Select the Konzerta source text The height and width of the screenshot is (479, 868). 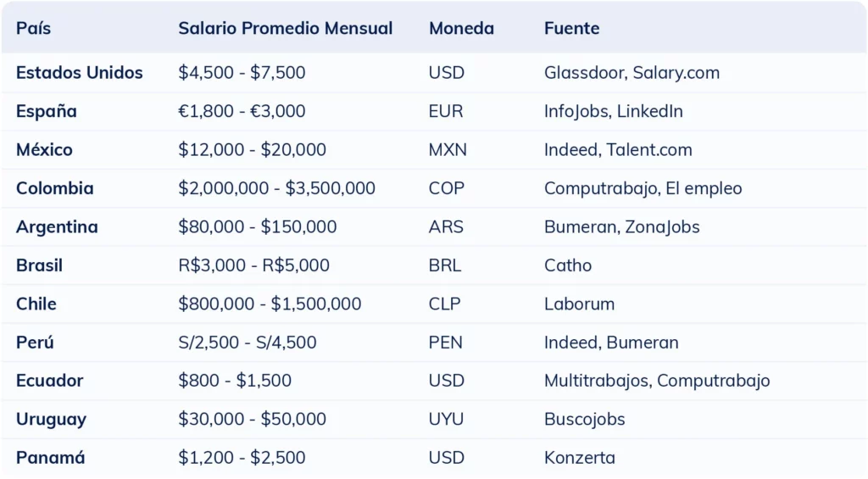tap(579, 458)
